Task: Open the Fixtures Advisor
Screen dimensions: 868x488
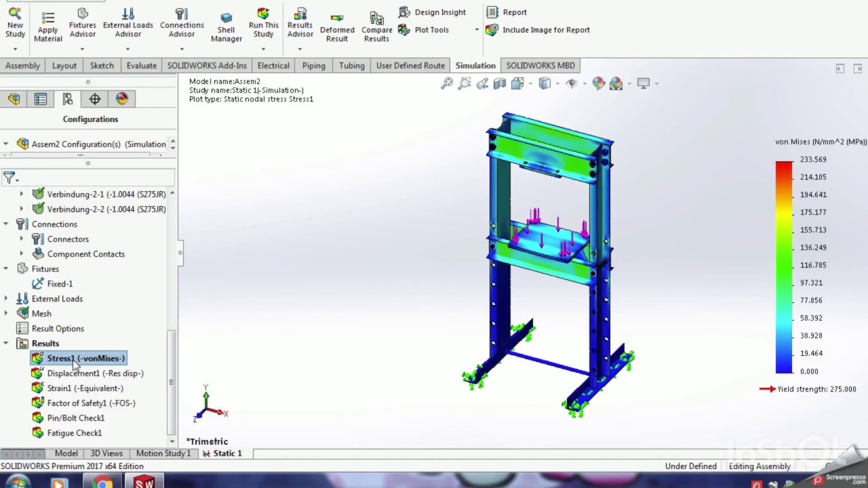Action: coord(82,24)
